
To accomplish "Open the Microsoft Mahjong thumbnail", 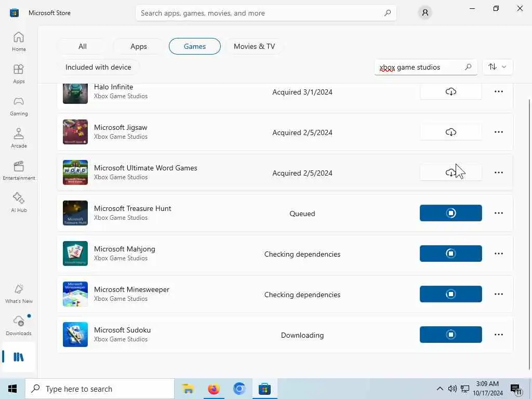I will coord(75,254).
